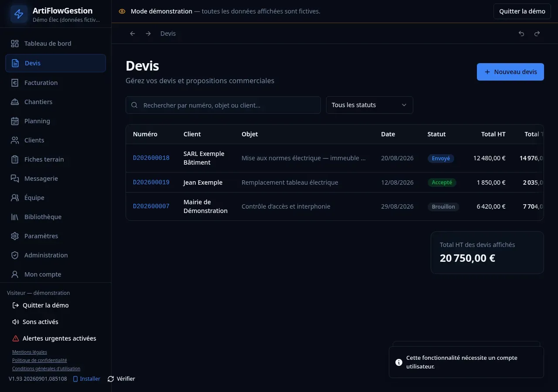
Task: Click the Fiches terrain clipboard icon
Action: 15,159
